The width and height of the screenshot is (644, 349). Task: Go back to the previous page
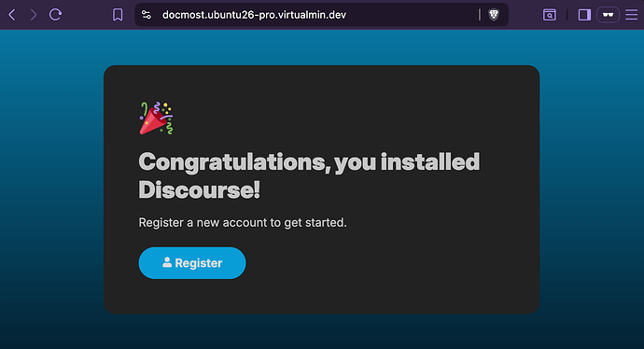pyautogui.click(x=12, y=15)
